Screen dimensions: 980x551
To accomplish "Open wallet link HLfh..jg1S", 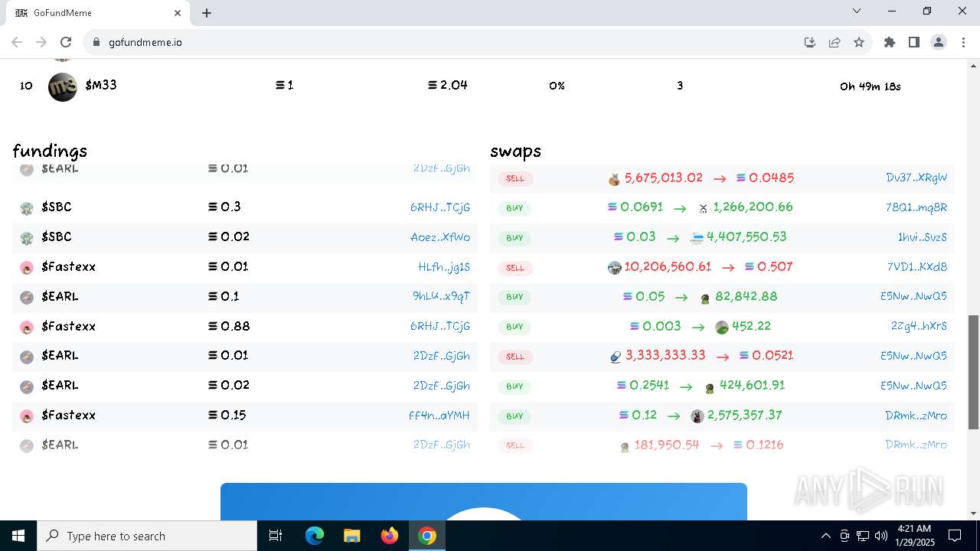I will pyautogui.click(x=444, y=267).
